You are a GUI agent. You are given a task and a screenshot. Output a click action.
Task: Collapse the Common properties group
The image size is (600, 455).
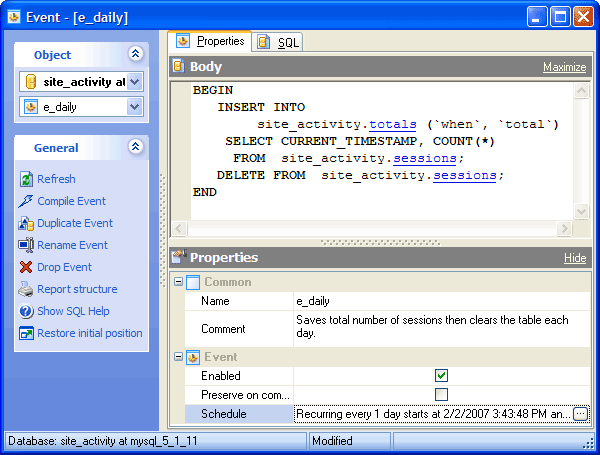point(179,282)
